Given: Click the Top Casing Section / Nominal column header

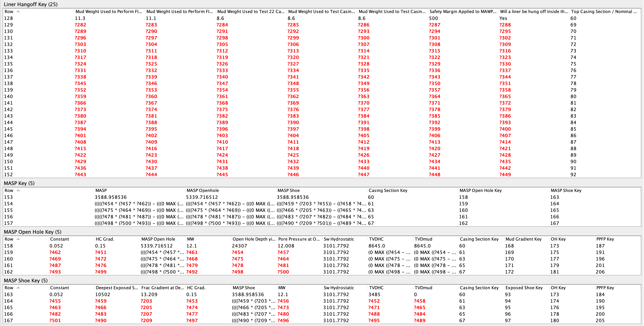Looking at the screenshot, I should [x=604, y=11].
